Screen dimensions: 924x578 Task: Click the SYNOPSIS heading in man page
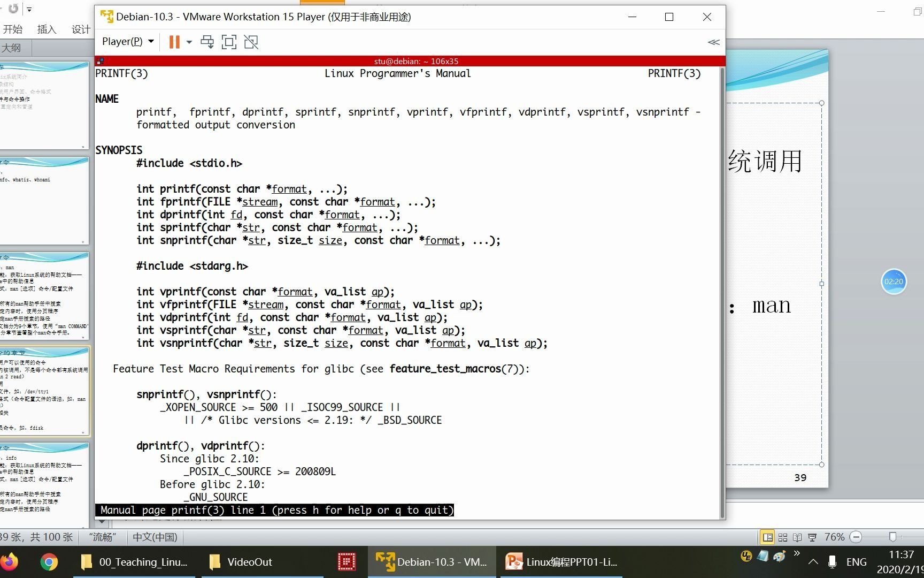[119, 150]
